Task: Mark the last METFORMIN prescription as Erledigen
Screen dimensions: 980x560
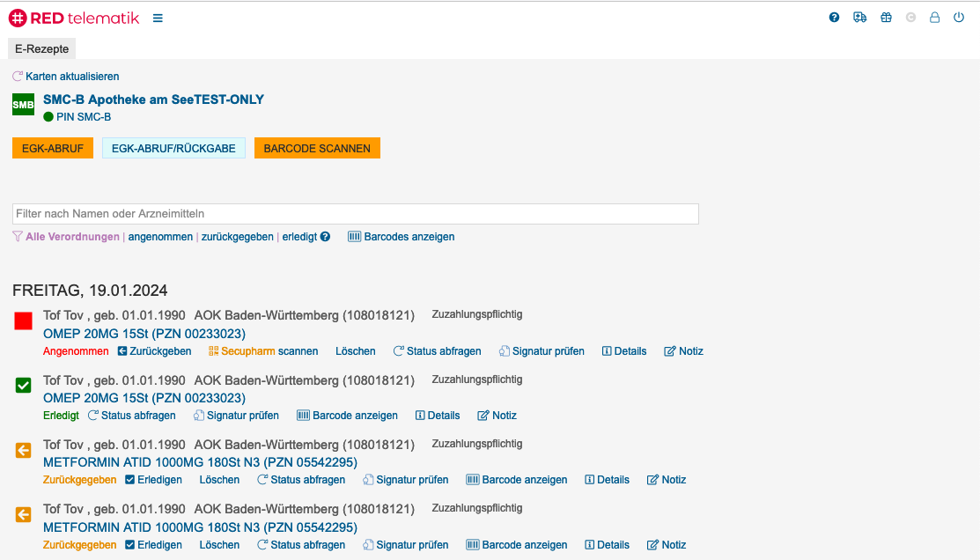Action: coord(153,545)
